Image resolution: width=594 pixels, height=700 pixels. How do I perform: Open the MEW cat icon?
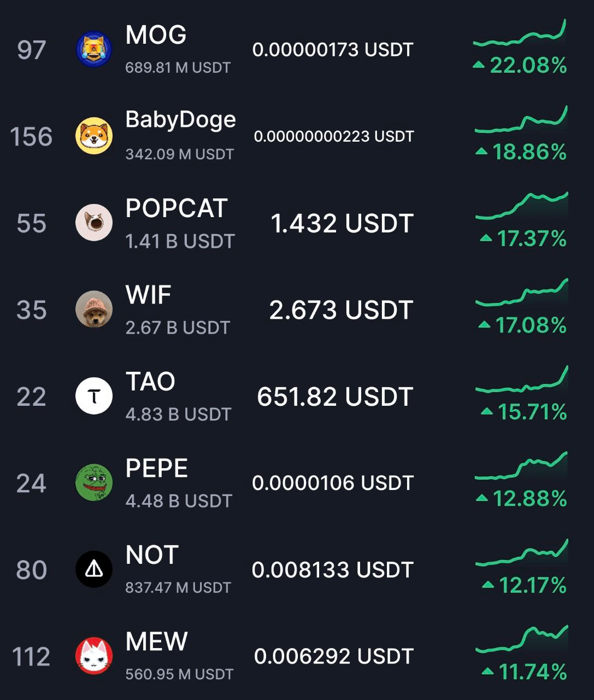coord(94,656)
